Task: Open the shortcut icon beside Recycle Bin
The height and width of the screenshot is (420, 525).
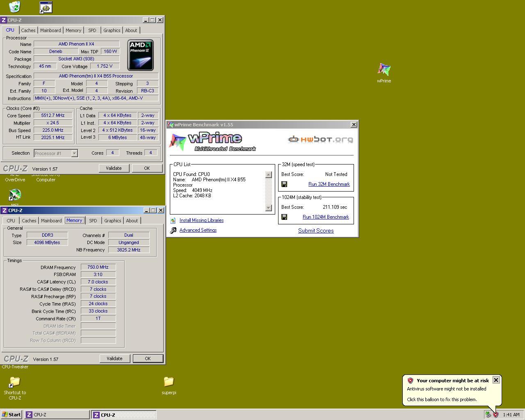Action: (46, 7)
